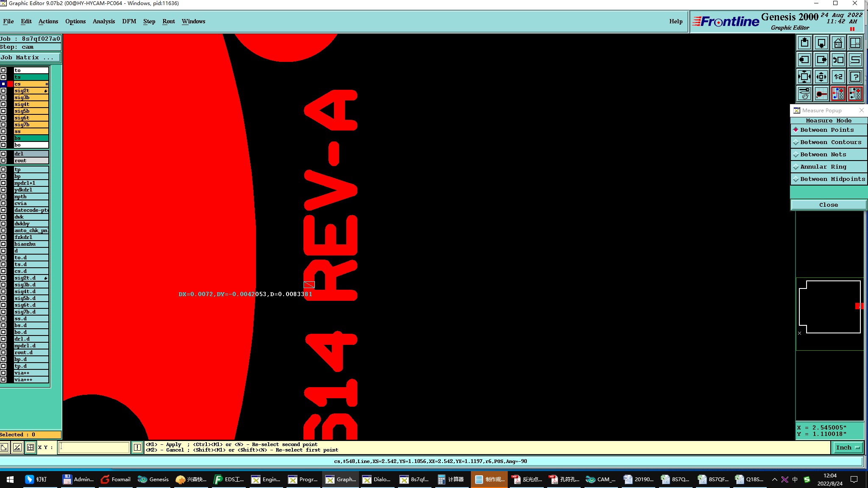The image size is (868, 488).
Task: Open the Inch units dropdown
Action: tap(849, 447)
